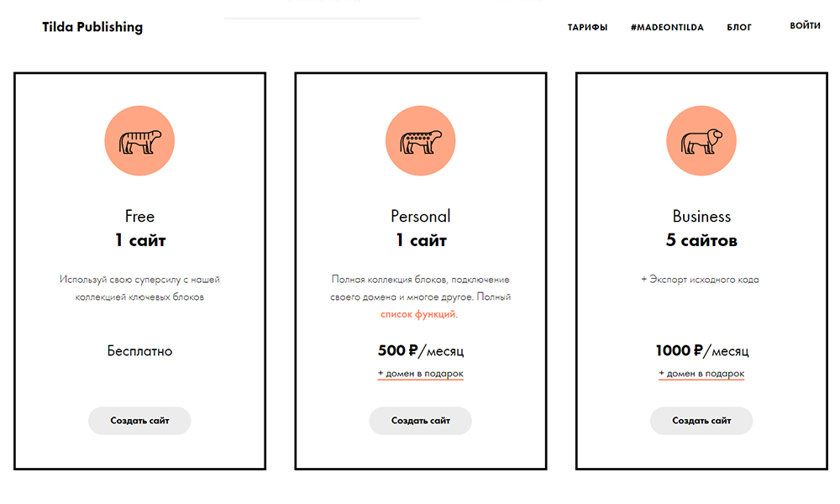Click домен в подарок under Business price

click(701, 374)
